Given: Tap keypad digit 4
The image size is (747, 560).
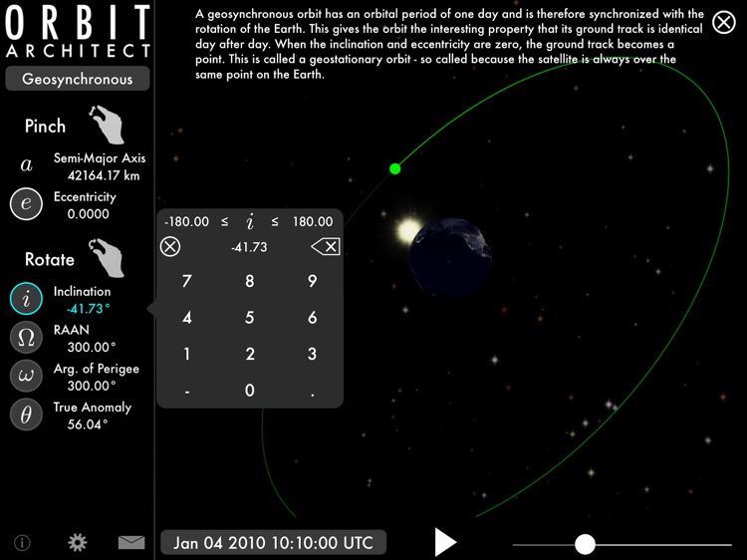Looking at the screenshot, I should [x=187, y=318].
